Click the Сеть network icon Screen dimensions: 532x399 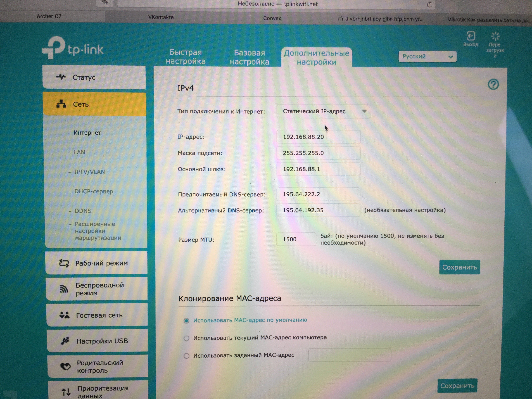click(x=61, y=104)
